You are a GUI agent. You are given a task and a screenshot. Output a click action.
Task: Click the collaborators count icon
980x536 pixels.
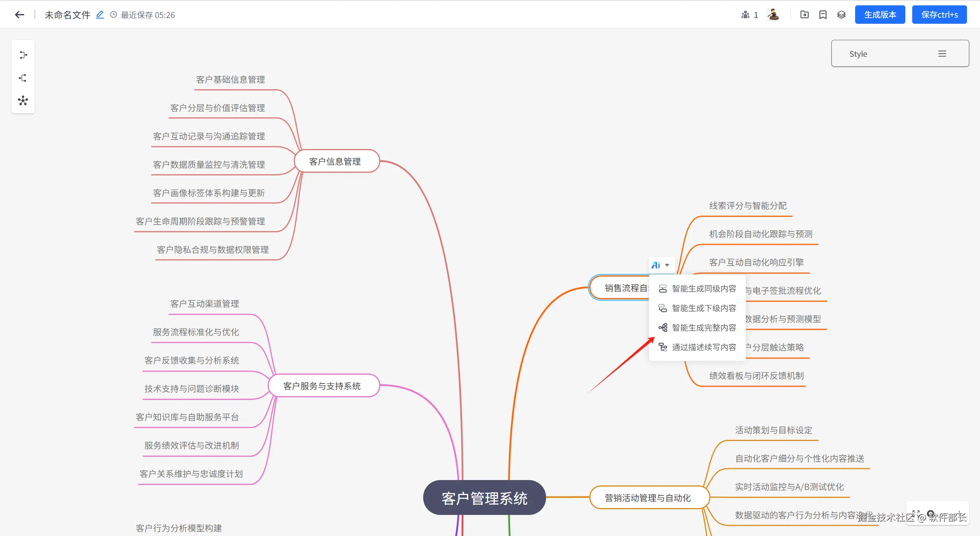(x=745, y=15)
